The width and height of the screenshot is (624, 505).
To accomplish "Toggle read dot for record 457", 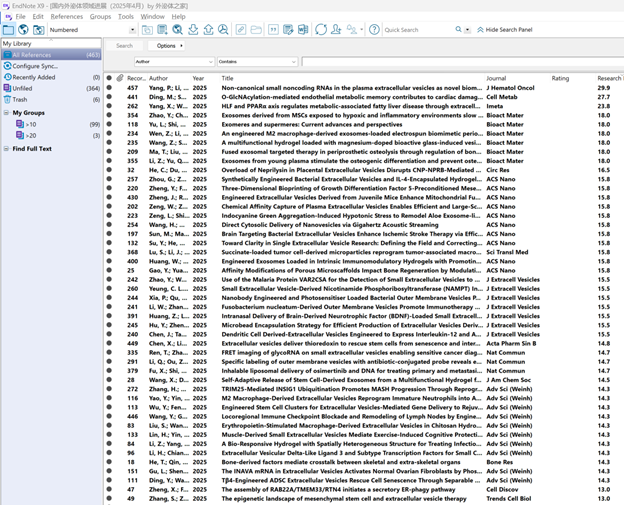I will (109, 88).
